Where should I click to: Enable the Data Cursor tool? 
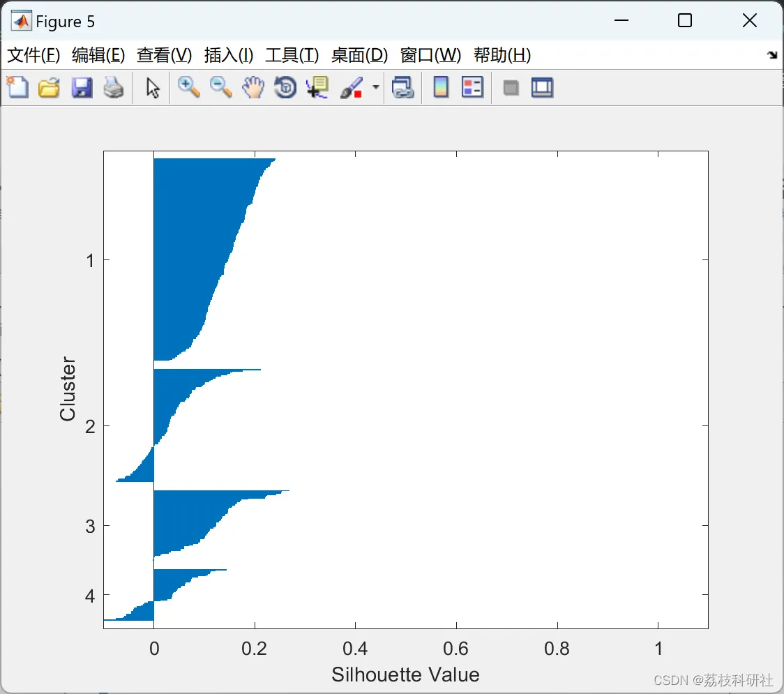(x=317, y=87)
